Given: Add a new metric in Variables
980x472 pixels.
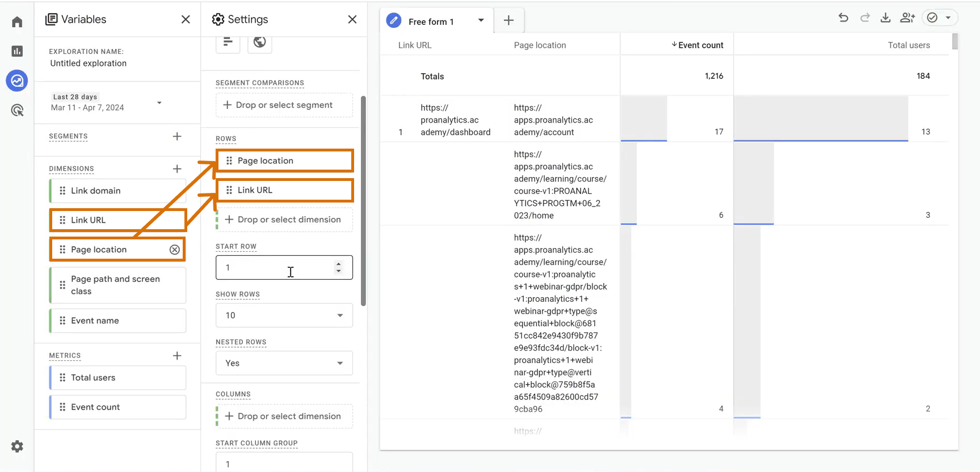Looking at the screenshot, I should (x=177, y=356).
